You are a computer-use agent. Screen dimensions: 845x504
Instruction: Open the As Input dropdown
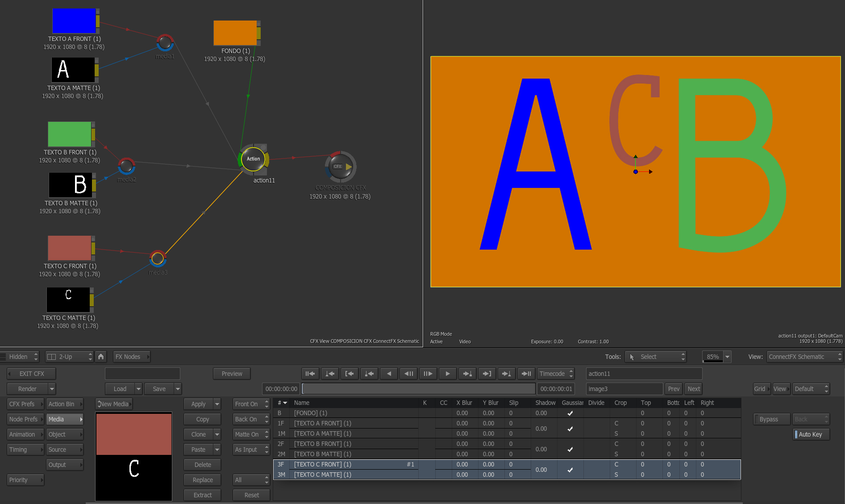[251, 450]
